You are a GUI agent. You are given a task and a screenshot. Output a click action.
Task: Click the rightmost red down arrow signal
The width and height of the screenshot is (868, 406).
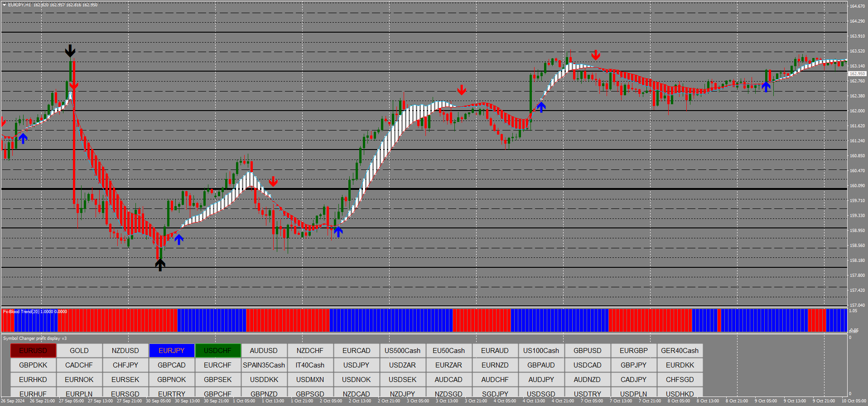click(596, 55)
